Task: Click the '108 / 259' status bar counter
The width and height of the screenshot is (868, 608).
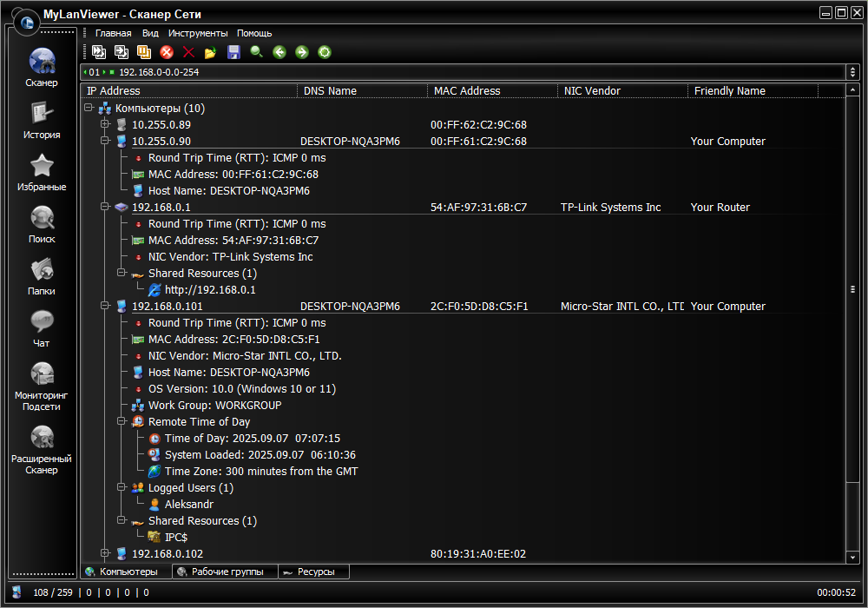Action: [53, 592]
